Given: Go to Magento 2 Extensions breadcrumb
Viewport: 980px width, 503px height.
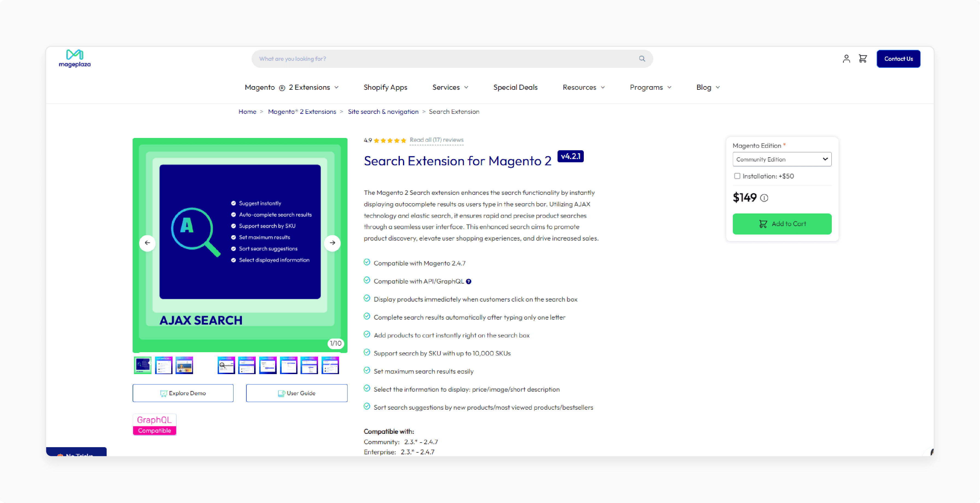Looking at the screenshot, I should pos(302,112).
